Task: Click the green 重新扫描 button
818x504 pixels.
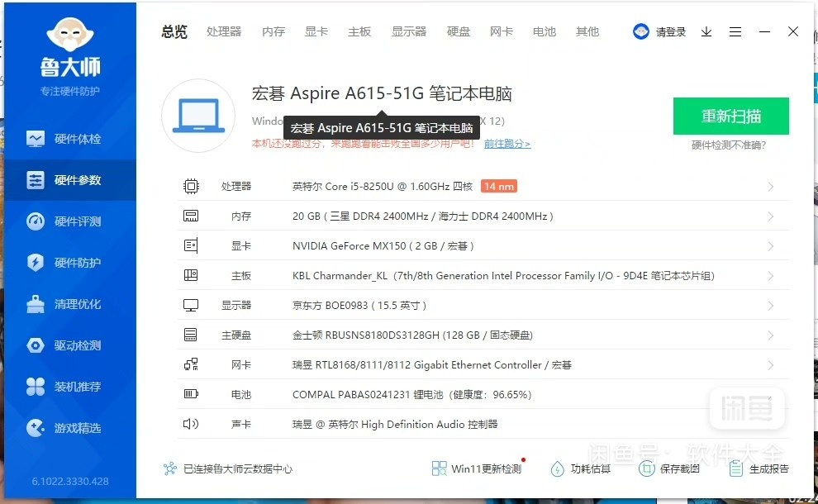Action: pos(731,116)
